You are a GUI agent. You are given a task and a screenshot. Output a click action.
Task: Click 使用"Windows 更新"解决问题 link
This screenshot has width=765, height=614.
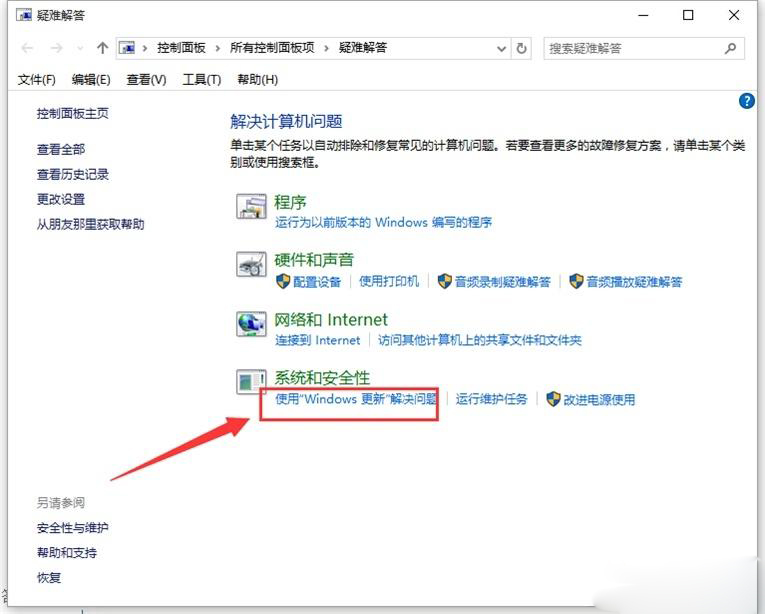[356, 399]
